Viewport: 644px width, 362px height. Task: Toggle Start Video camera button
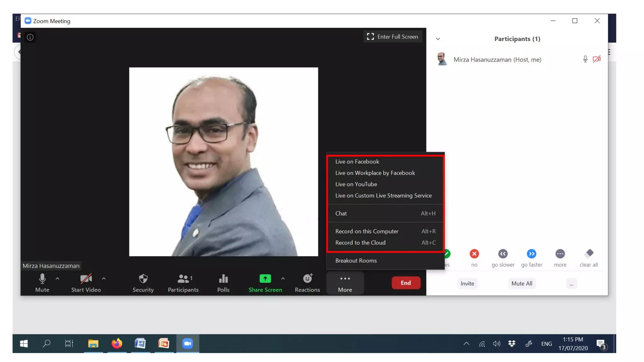86,279
